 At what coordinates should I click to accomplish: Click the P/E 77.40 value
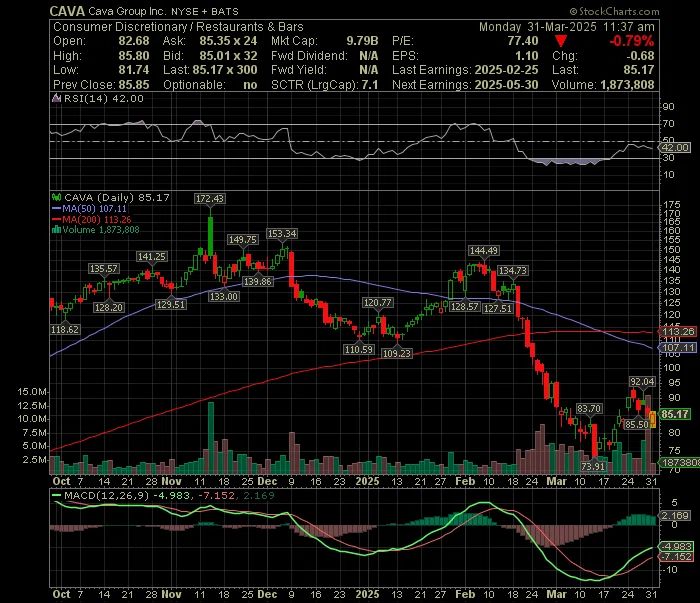[x=522, y=41]
